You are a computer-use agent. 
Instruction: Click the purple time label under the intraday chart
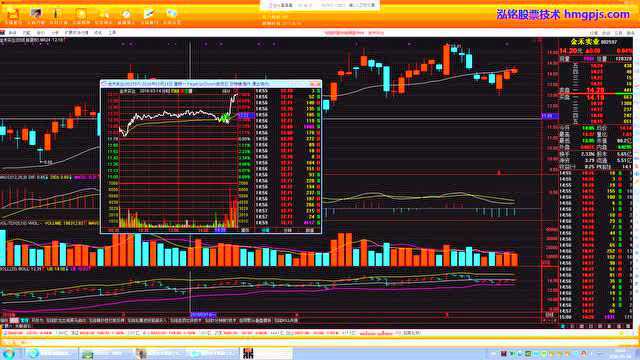tap(220, 230)
